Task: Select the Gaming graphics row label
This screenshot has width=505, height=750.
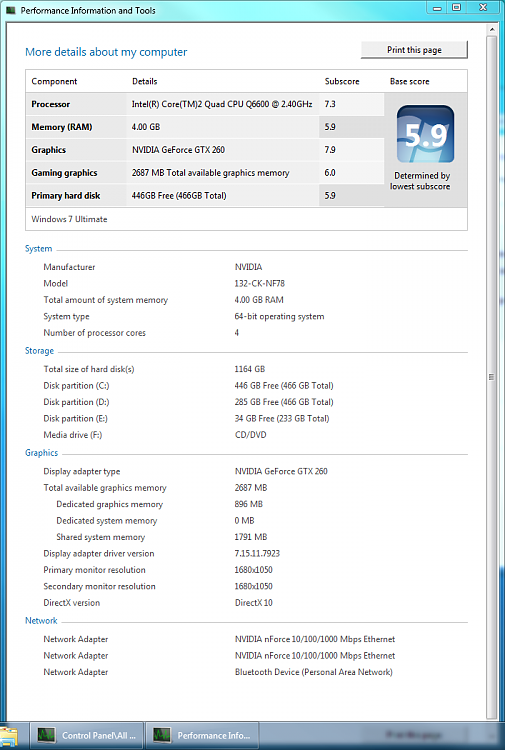Action: tap(64, 173)
